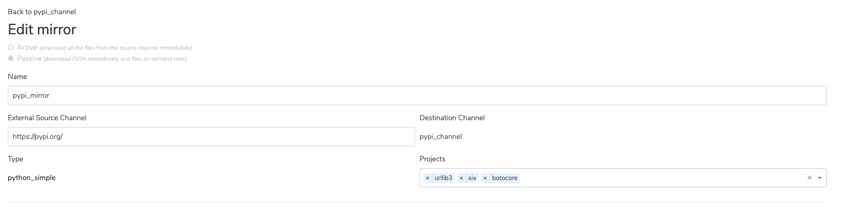Select the Passive mirror radio button
Viewport: 868px width, 207px height.
tap(11, 58)
